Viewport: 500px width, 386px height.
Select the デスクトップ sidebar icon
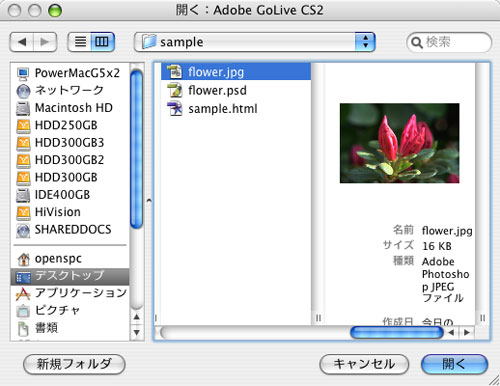click(23, 276)
